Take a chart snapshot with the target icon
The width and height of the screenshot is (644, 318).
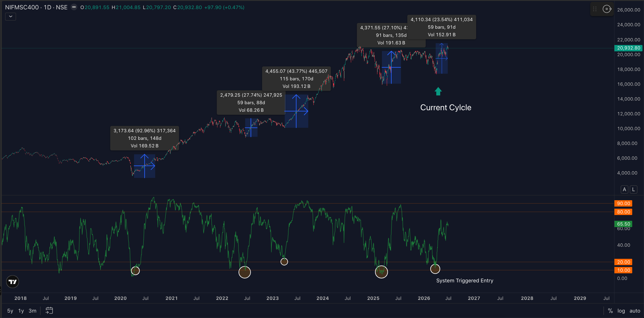click(x=607, y=9)
